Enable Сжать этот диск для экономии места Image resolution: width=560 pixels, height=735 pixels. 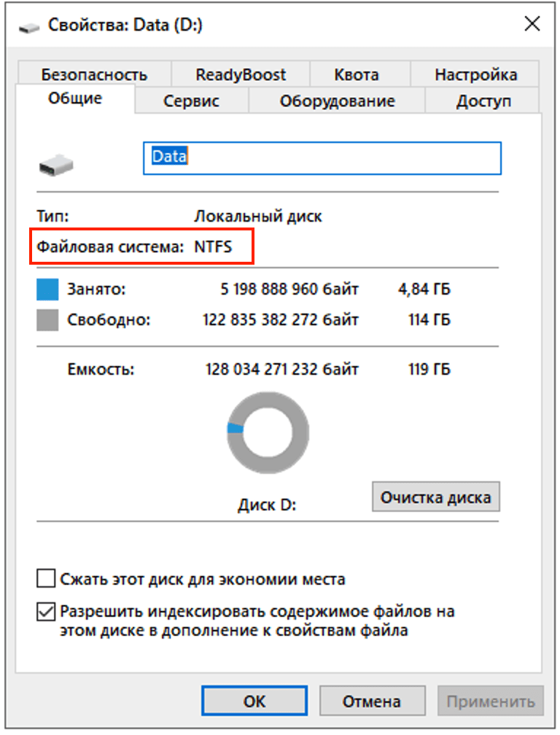click(46, 578)
